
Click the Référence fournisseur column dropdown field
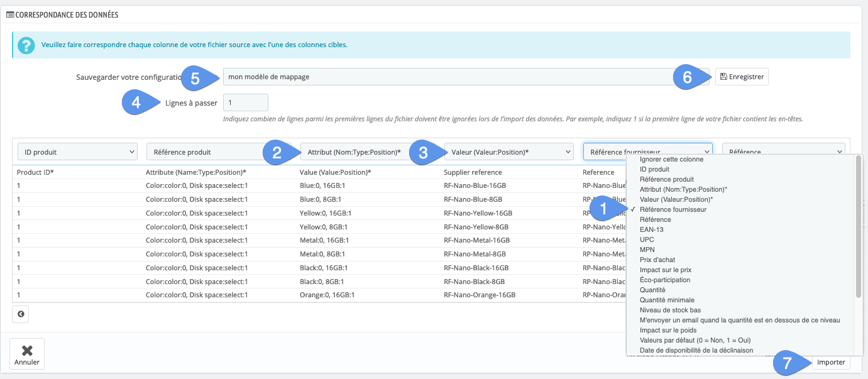point(647,151)
